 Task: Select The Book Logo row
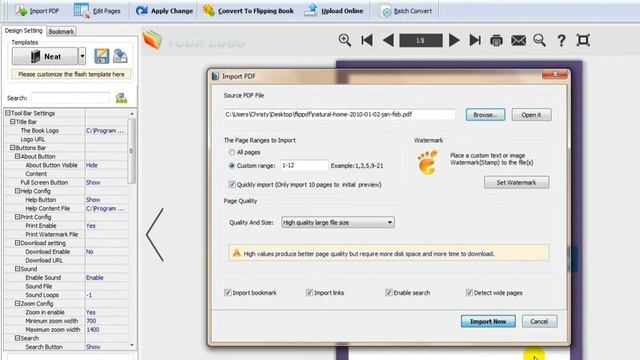(66, 131)
